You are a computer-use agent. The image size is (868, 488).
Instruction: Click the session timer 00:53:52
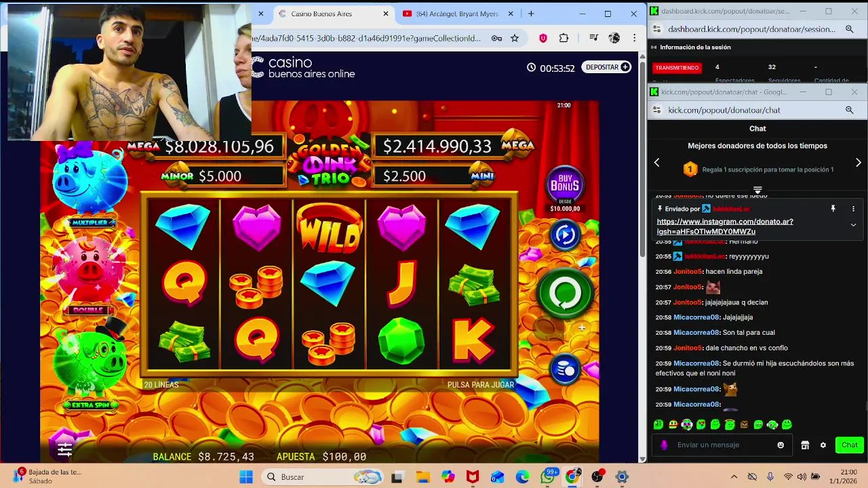pyautogui.click(x=551, y=68)
